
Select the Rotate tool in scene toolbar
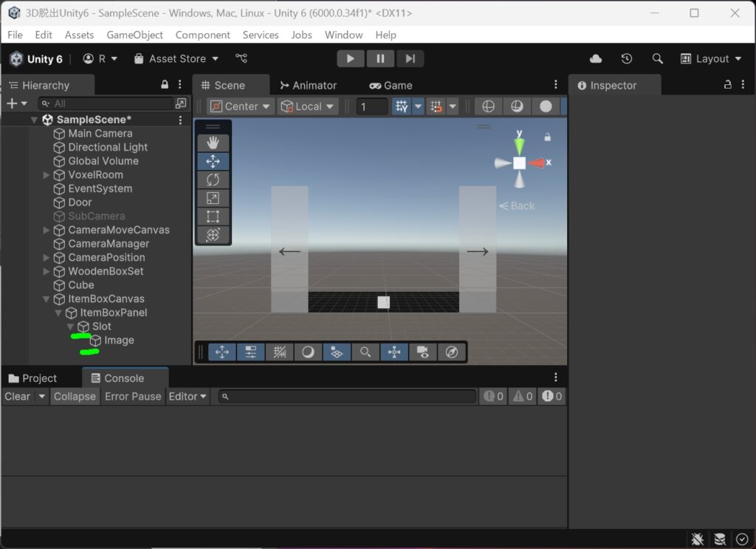click(x=213, y=180)
